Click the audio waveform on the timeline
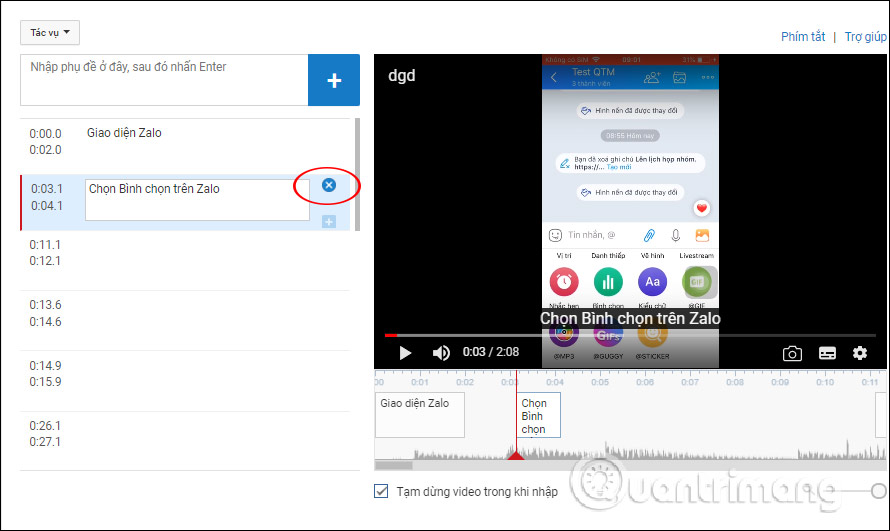This screenshot has width=890, height=531. point(630,451)
